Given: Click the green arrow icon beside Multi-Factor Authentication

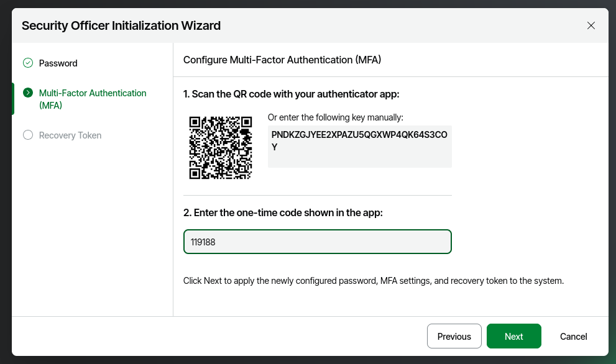Looking at the screenshot, I should pos(28,93).
